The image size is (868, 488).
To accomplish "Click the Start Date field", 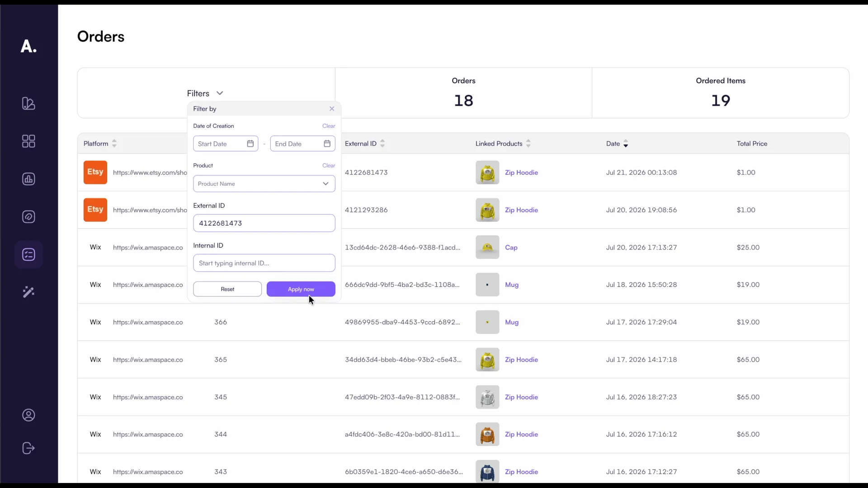I will [226, 144].
